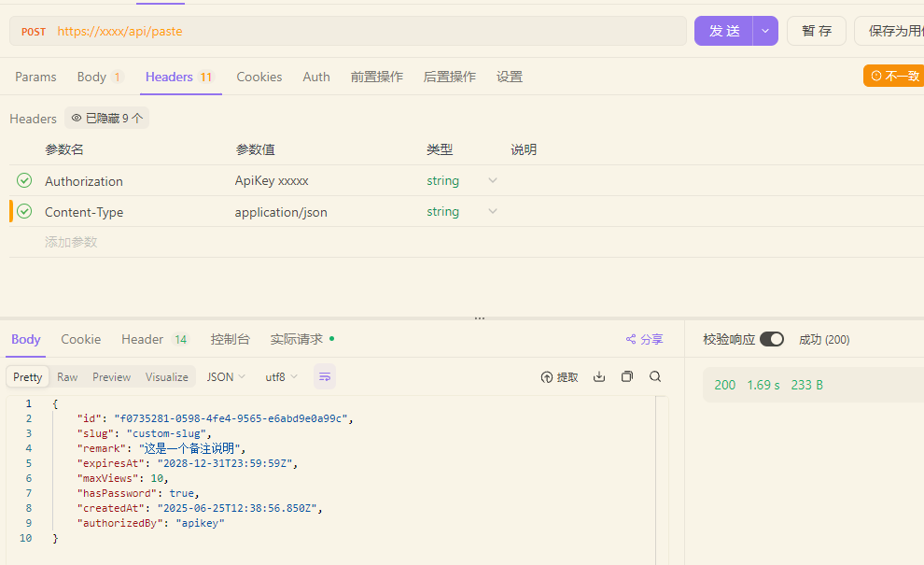Click the 说明 description column header

(x=524, y=149)
